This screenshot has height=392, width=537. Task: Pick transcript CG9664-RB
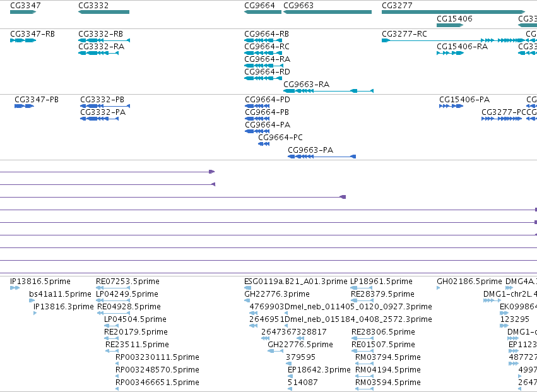266,34
